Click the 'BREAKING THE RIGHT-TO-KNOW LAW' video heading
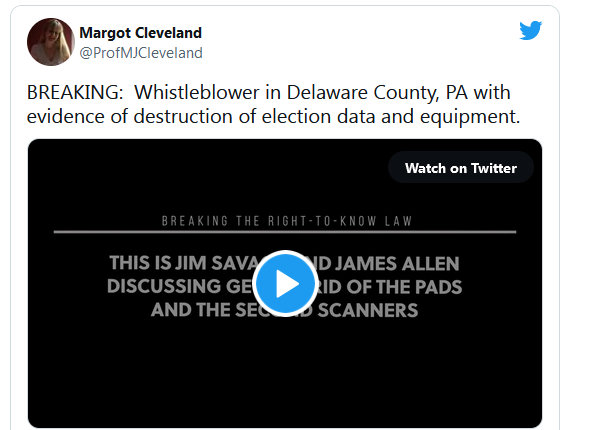 287,221
